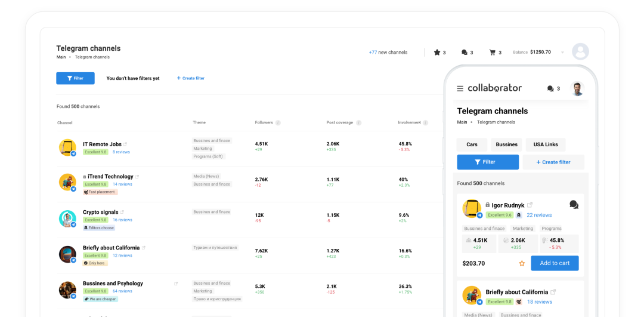This screenshot has width=644, height=317.
Task: Click Marketing tag on Igor Rudnyk card
Action: tap(523, 229)
